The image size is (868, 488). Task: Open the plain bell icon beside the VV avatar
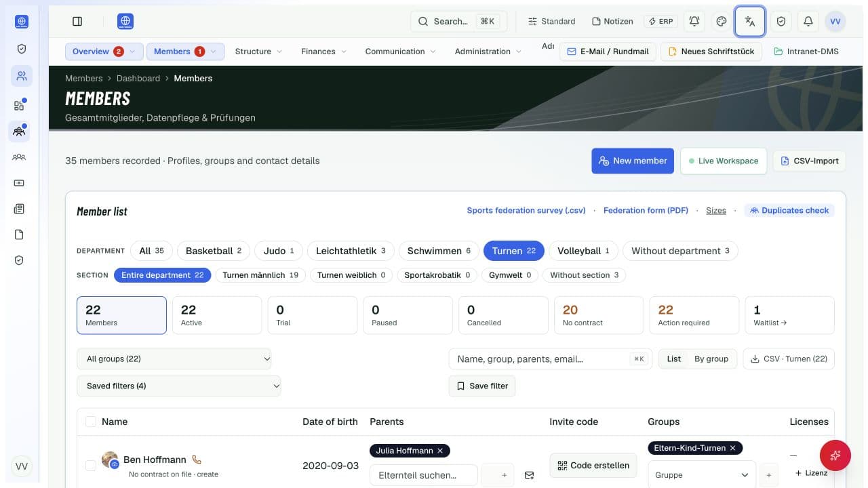coord(808,22)
